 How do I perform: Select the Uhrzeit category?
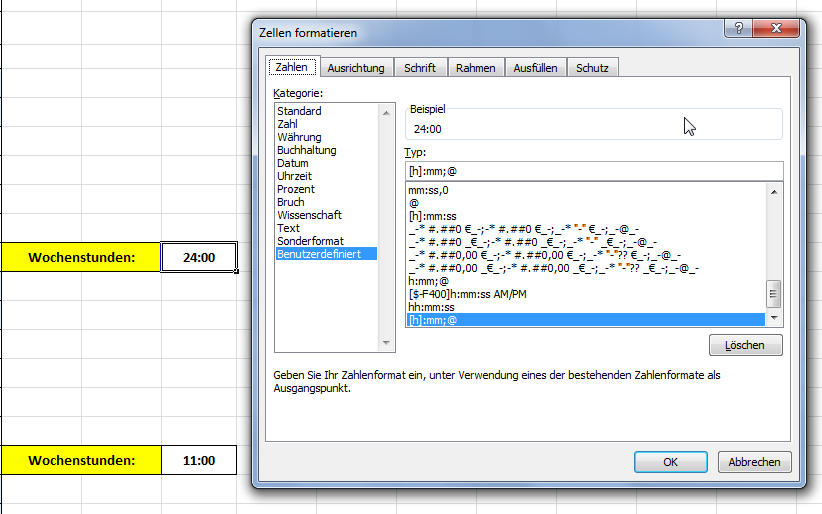pyautogui.click(x=294, y=176)
